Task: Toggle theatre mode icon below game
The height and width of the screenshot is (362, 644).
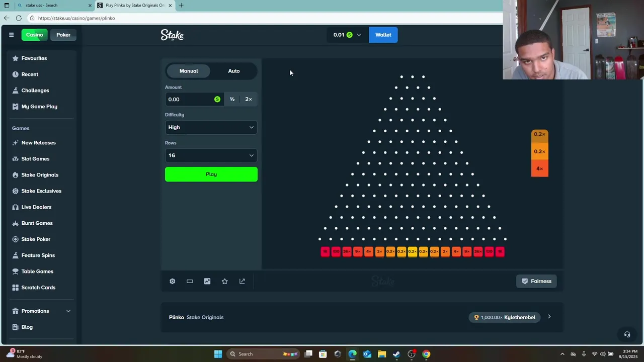Action: coord(190,281)
